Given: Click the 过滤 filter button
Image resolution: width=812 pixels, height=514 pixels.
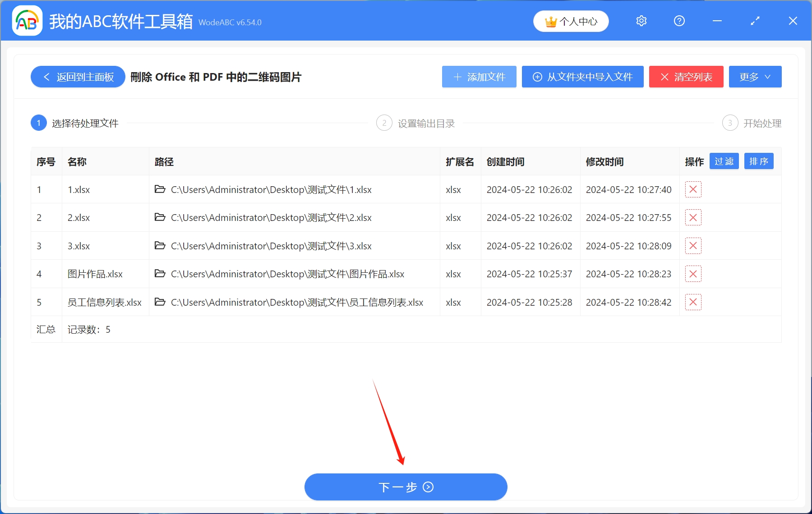Looking at the screenshot, I should click(724, 161).
